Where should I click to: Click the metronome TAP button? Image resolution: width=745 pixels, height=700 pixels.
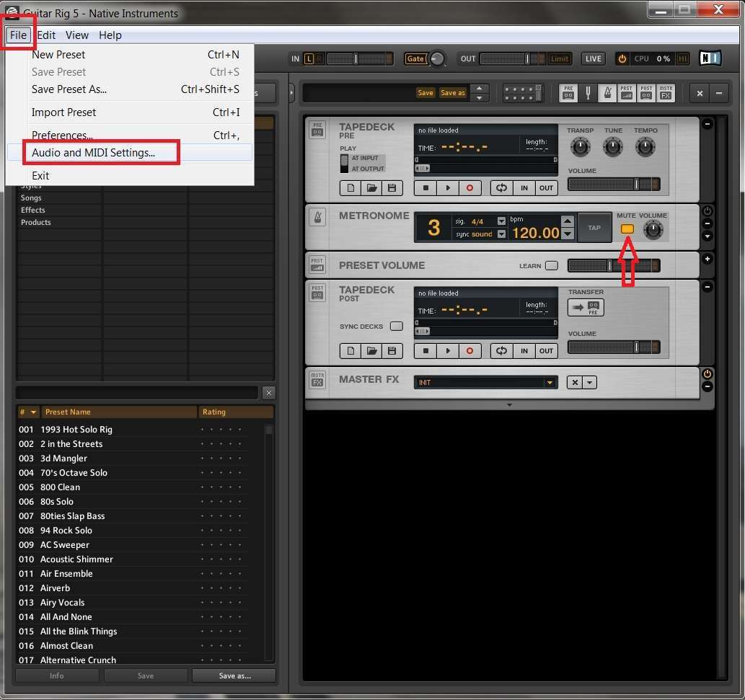pos(594,228)
